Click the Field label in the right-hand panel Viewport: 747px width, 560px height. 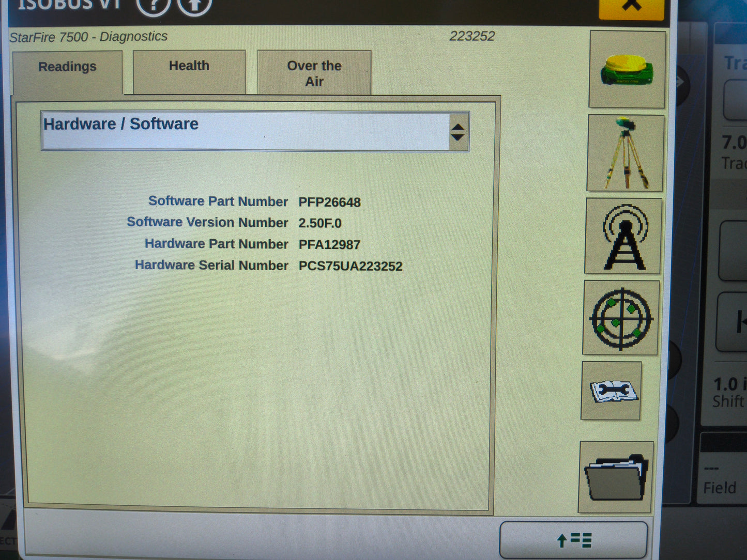720,488
